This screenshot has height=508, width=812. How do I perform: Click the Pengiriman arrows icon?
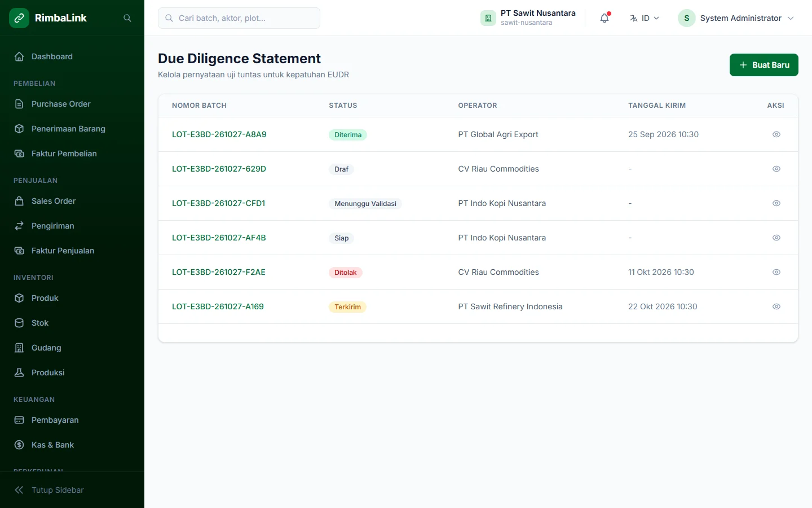coord(19,226)
